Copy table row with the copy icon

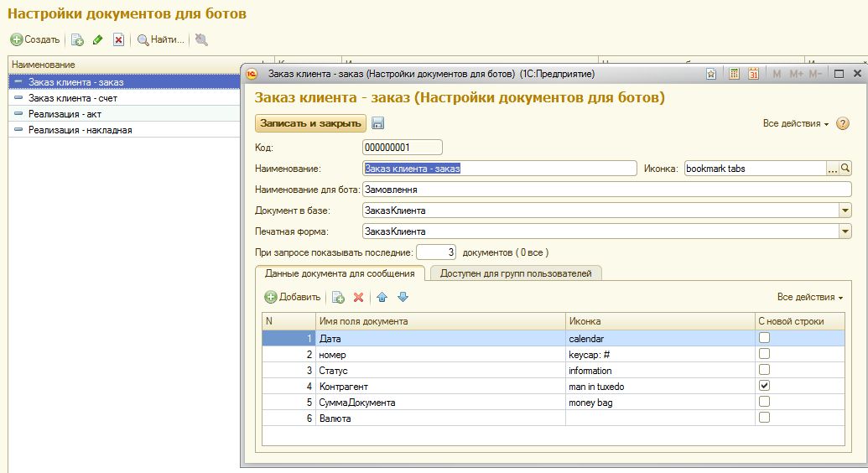point(338,298)
